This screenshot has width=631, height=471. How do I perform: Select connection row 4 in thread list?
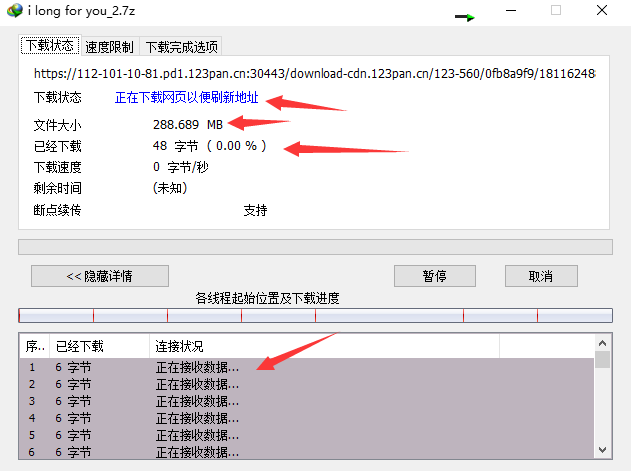coord(307,418)
